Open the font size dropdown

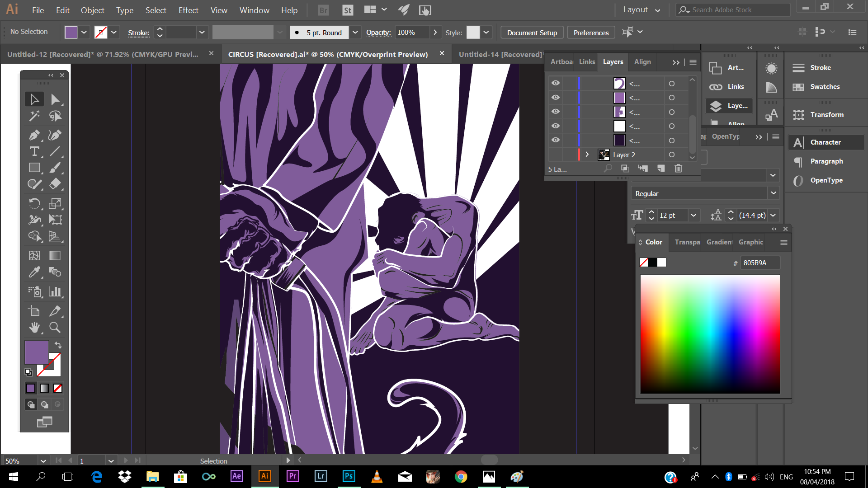pyautogui.click(x=693, y=216)
